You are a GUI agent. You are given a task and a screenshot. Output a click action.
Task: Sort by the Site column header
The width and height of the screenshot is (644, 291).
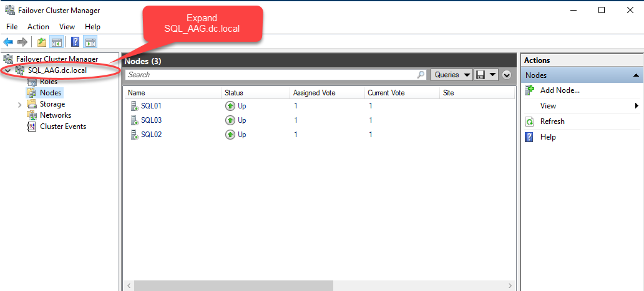click(x=477, y=93)
